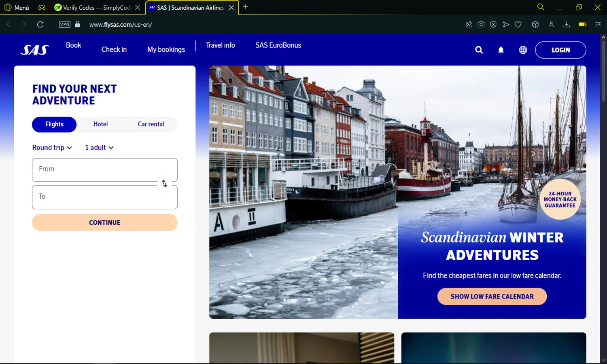This screenshot has height=364, width=607.
Task: Click the site lock security icon
Action: 78,24
